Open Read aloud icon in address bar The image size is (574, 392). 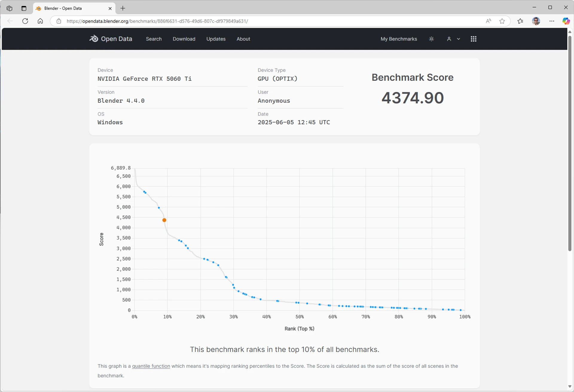pos(488,21)
